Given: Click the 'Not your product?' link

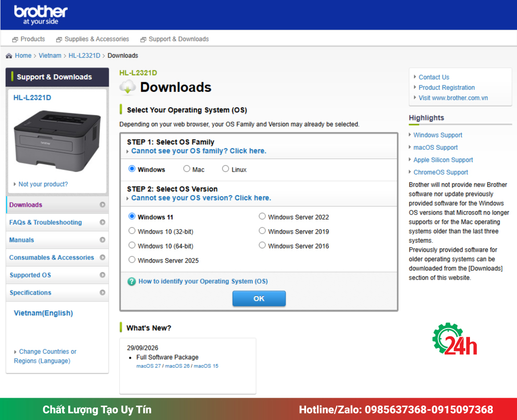Looking at the screenshot, I should pyautogui.click(x=43, y=184).
